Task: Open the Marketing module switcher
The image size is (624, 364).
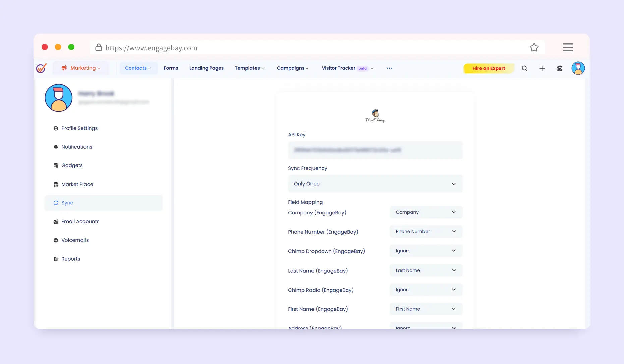Action: click(81, 68)
